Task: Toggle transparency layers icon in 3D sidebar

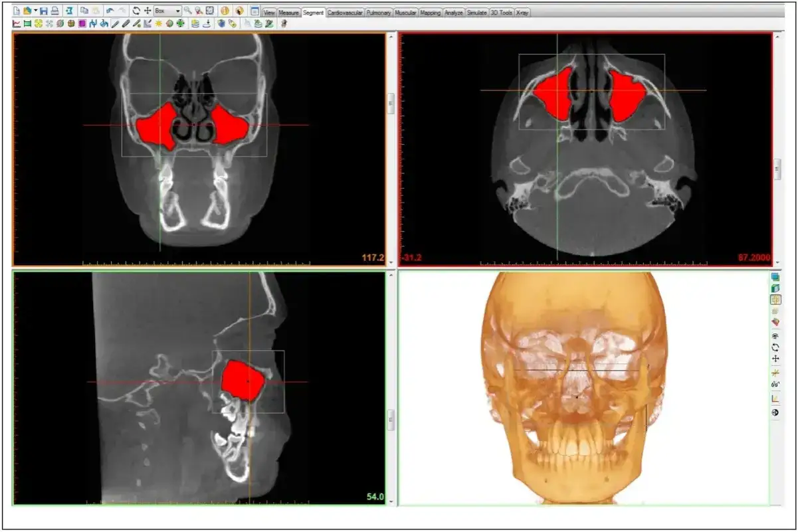Action: [x=775, y=322]
